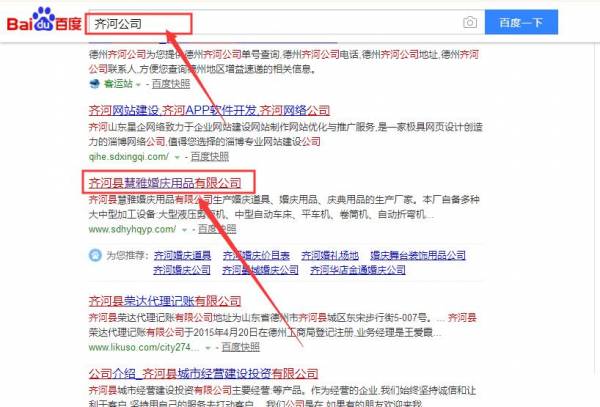
Task: Select the recommended search 齐河婚礼场地
Action: tap(326, 255)
